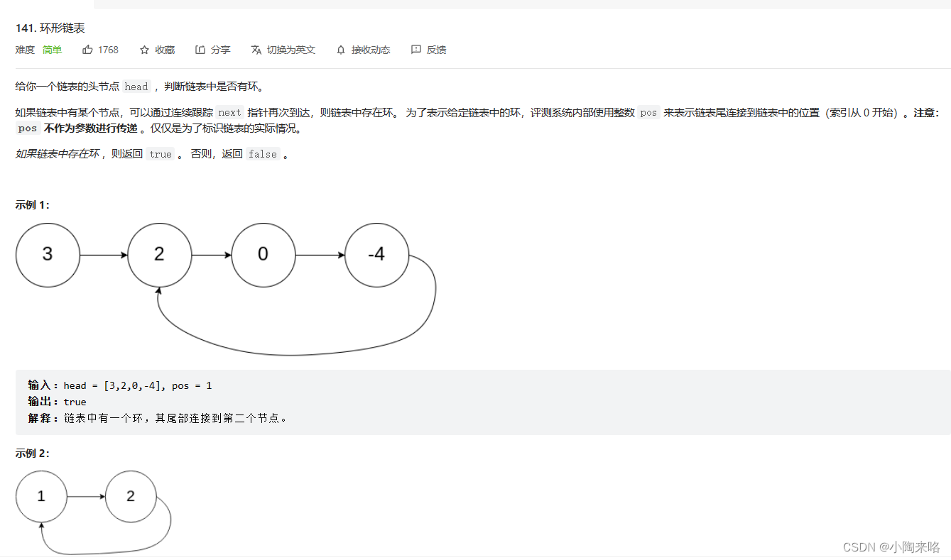Click the share icon
This screenshot has height=560, width=951.
(x=200, y=50)
